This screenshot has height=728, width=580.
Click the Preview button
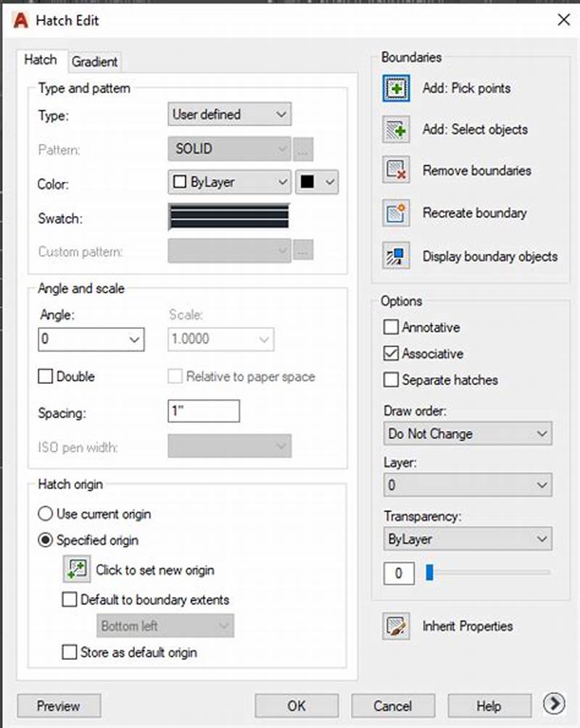click(x=58, y=706)
